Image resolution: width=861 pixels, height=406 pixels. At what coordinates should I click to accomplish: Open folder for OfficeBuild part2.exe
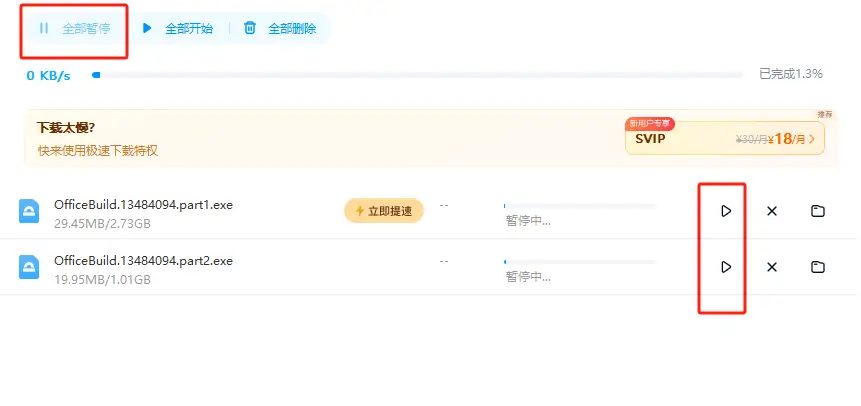(x=818, y=267)
